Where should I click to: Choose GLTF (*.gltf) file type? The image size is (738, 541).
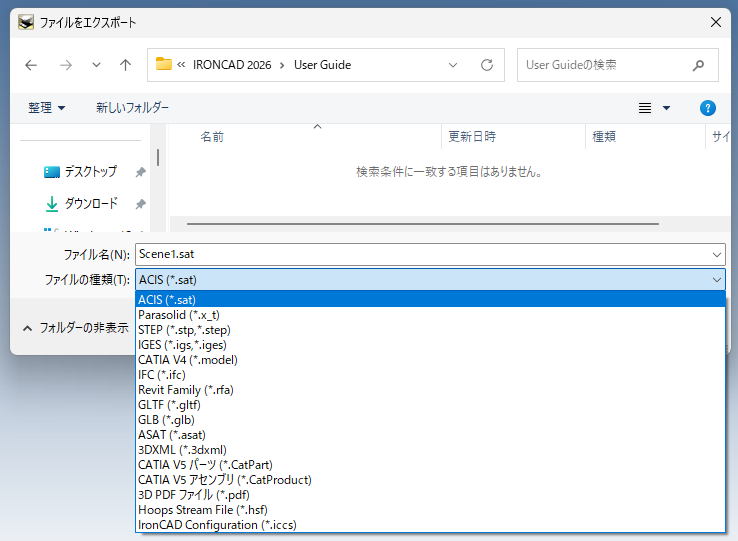[430, 405]
